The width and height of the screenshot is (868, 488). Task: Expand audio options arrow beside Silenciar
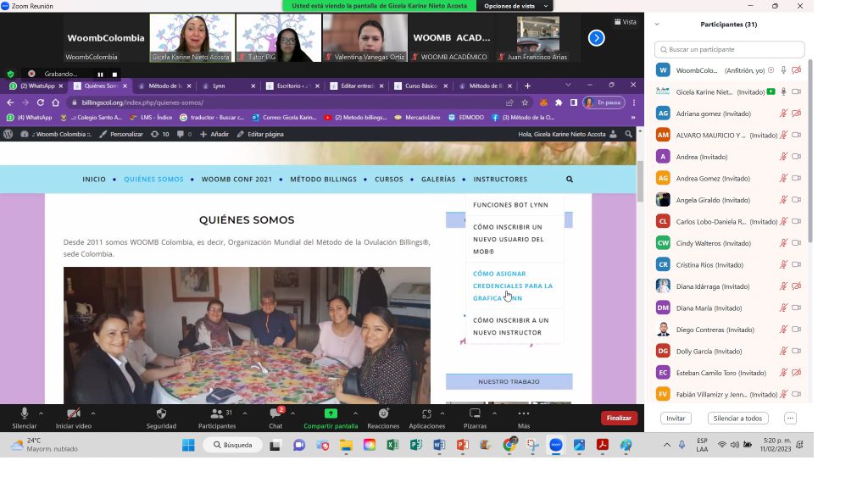pos(41,413)
